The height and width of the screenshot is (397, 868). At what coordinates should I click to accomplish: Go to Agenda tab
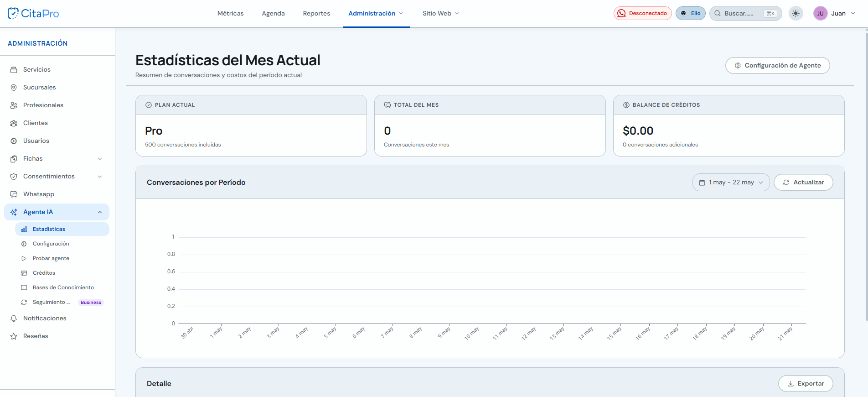point(273,13)
